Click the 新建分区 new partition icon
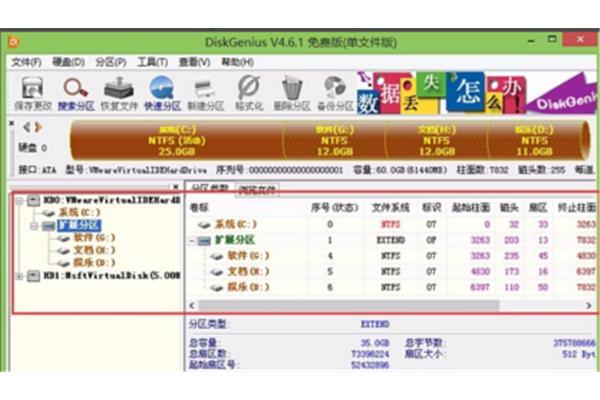 (205, 94)
